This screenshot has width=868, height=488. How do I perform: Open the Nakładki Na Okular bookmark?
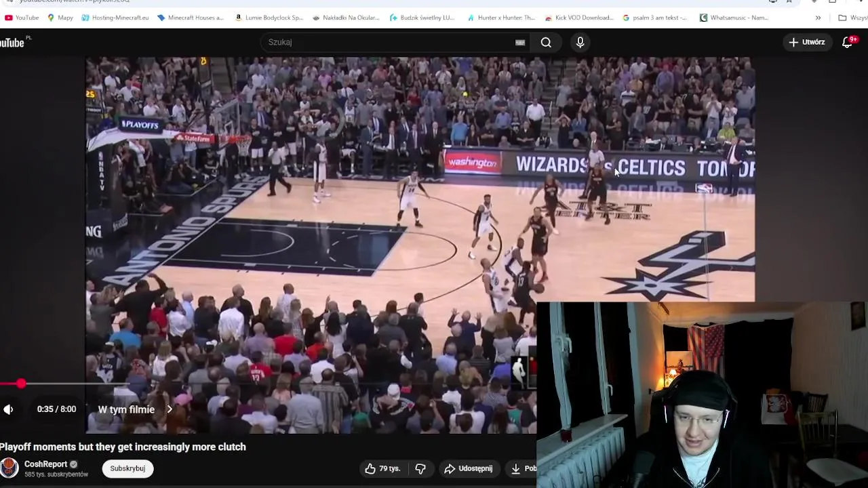tap(346, 18)
